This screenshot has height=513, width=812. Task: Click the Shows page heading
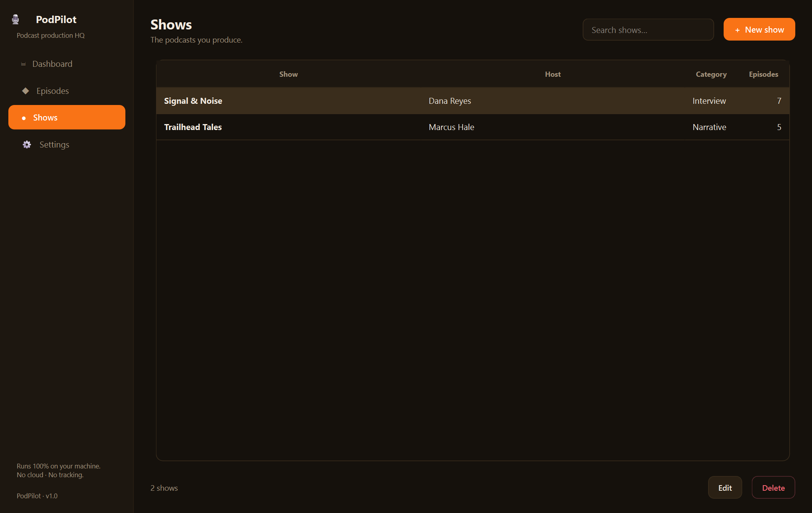point(171,25)
